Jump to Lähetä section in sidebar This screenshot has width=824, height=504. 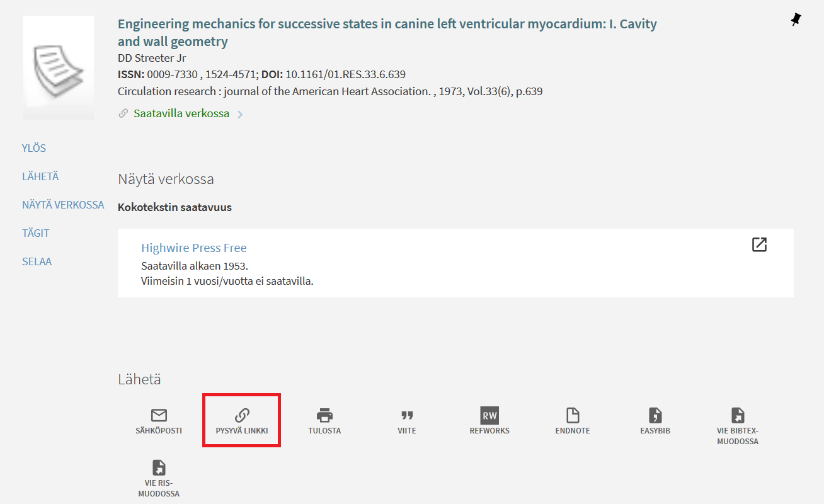(40, 176)
